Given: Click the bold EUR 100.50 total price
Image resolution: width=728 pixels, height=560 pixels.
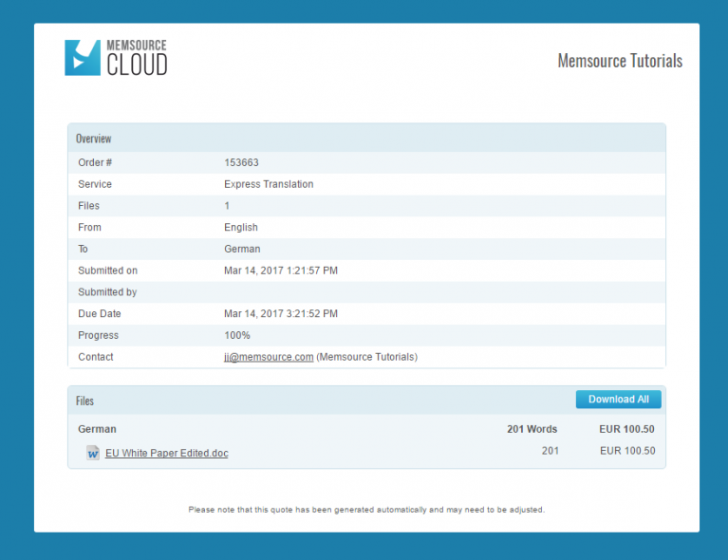Looking at the screenshot, I should click(x=626, y=429).
